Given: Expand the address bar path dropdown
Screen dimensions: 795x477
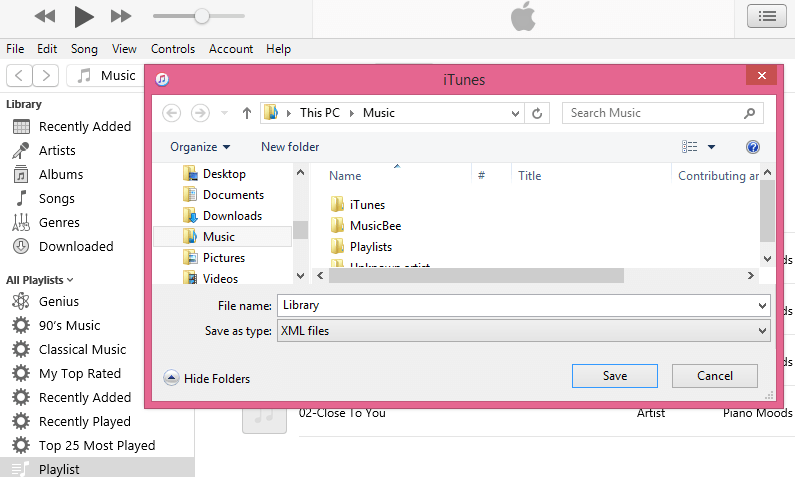Looking at the screenshot, I should tap(515, 113).
